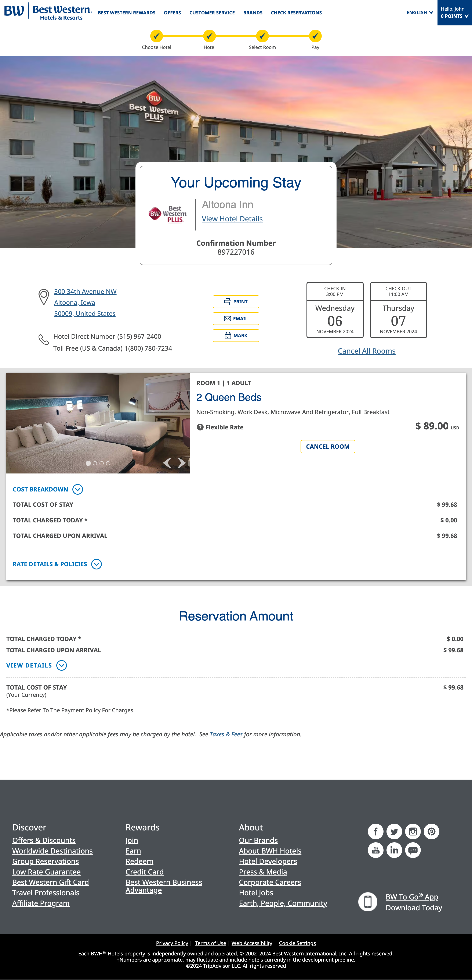Screen dimensions: 472x980
Task: Click the Print icon for the reservation
Action: point(228,301)
